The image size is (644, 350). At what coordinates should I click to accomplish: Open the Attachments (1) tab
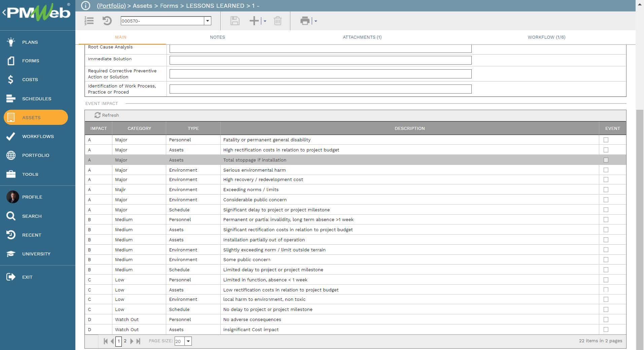click(x=362, y=37)
